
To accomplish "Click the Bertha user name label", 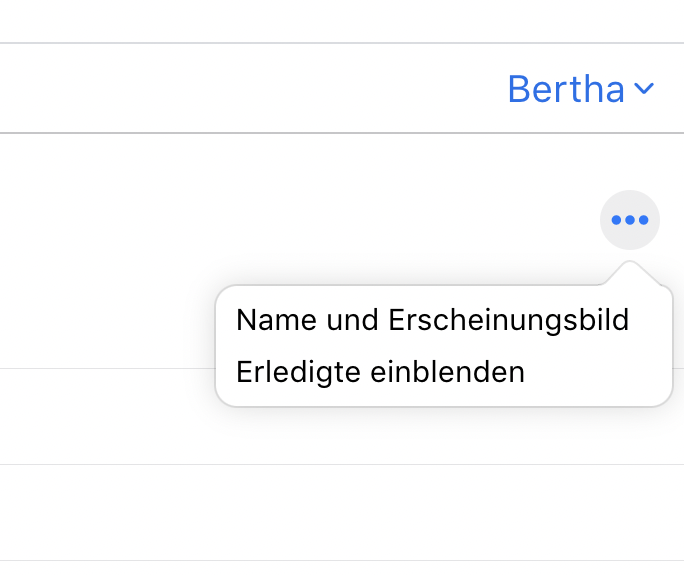I will click(x=566, y=89).
